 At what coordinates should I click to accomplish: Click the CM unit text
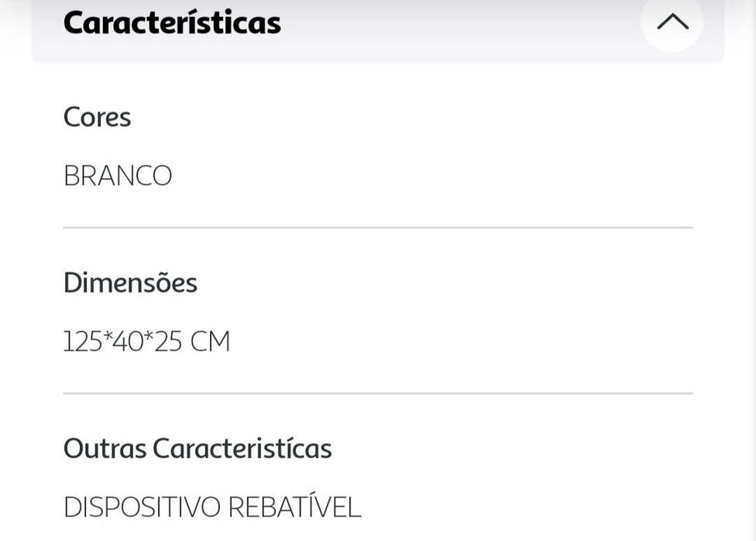click(210, 341)
